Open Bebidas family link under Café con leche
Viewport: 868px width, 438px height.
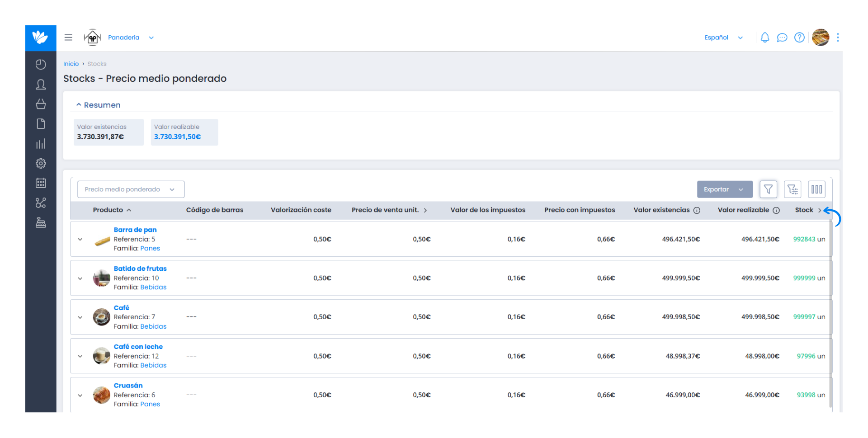coord(153,365)
